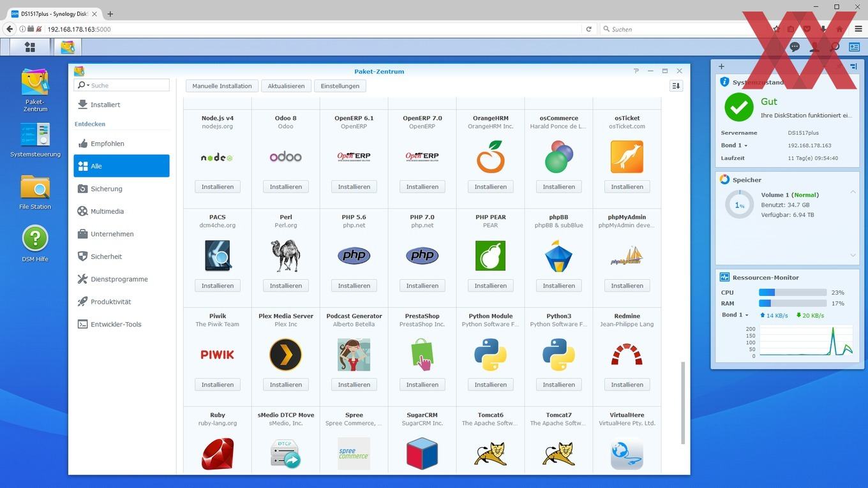868x488 pixels.
Task: Click the Node.js v4 package logo
Action: [x=218, y=157]
